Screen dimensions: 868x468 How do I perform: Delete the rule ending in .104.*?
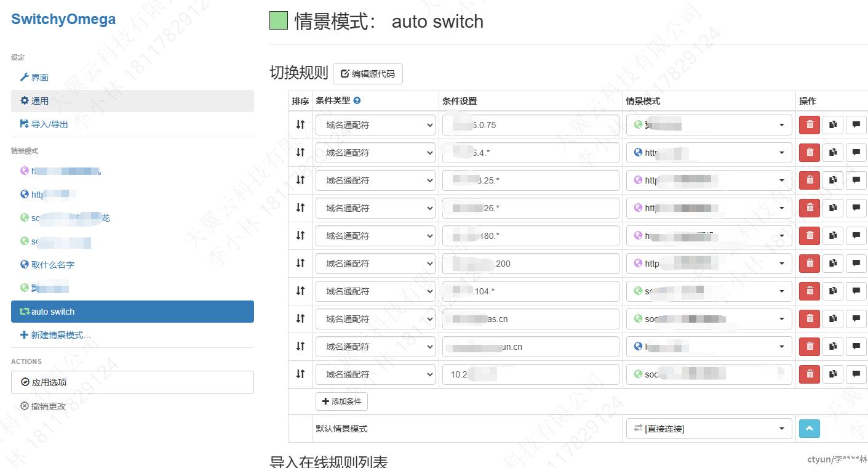tap(809, 291)
